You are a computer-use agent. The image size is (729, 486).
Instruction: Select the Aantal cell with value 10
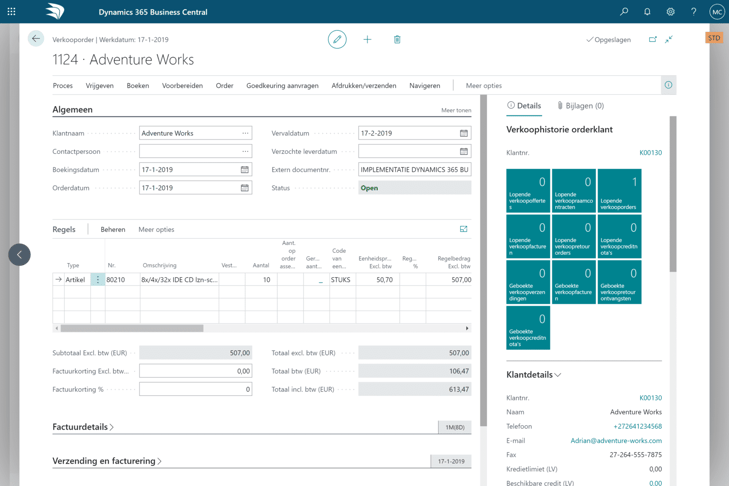coord(261,280)
